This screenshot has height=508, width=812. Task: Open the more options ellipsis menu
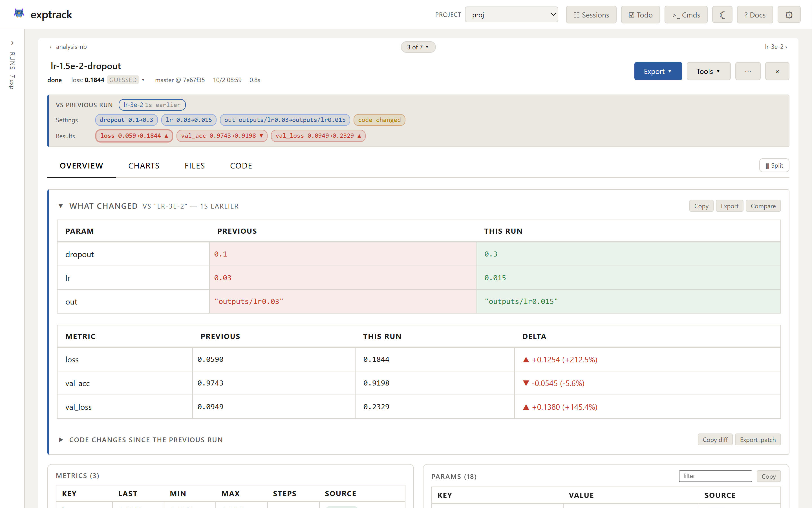(x=748, y=71)
